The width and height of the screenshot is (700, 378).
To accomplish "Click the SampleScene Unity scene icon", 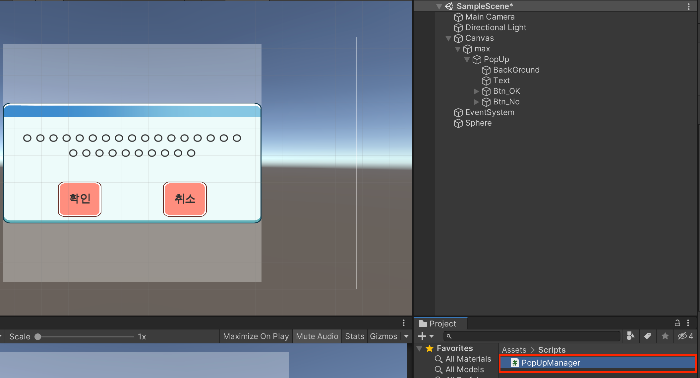I will tap(450, 6).
